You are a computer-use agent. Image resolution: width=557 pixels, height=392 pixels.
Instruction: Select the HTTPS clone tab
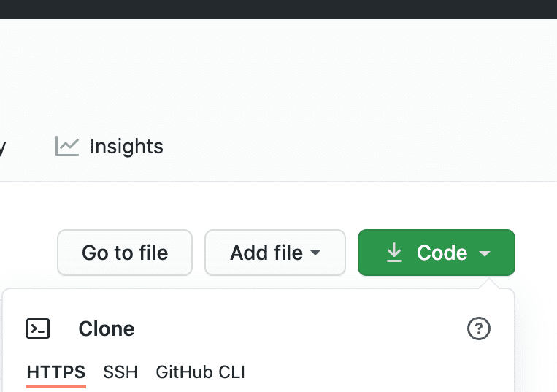coord(56,372)
